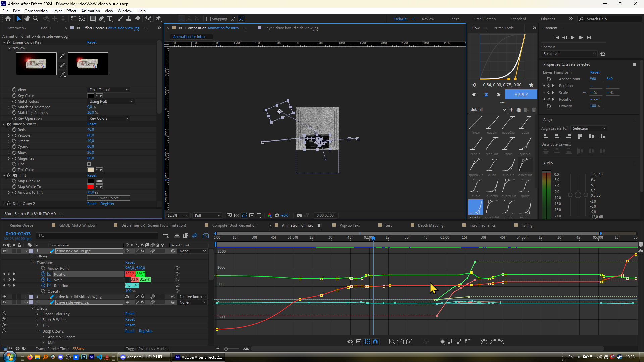The image size is (644, 362).
Task: Select the Brush tool
Action: pos(120,19)
